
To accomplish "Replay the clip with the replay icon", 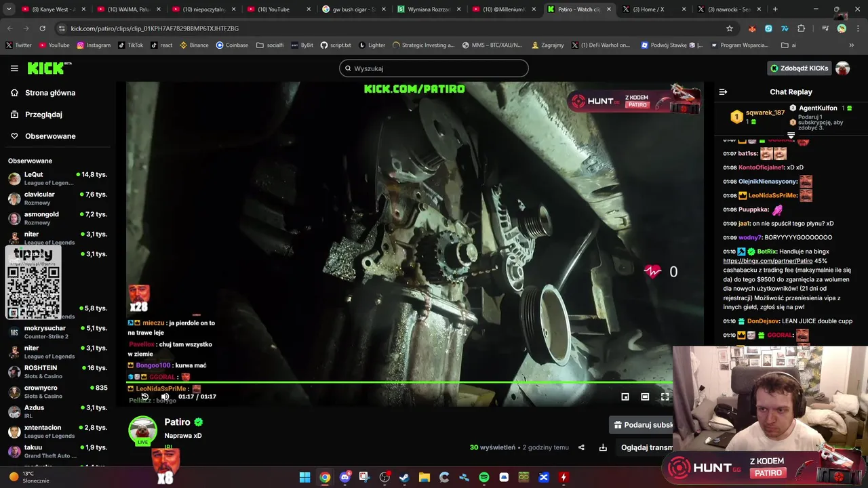I will pos(144,396).
